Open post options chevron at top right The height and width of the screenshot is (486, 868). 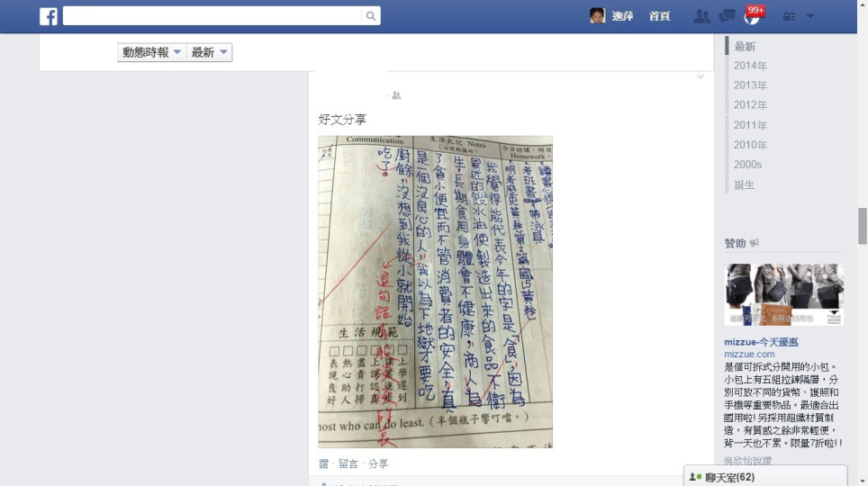click(701, 76)
